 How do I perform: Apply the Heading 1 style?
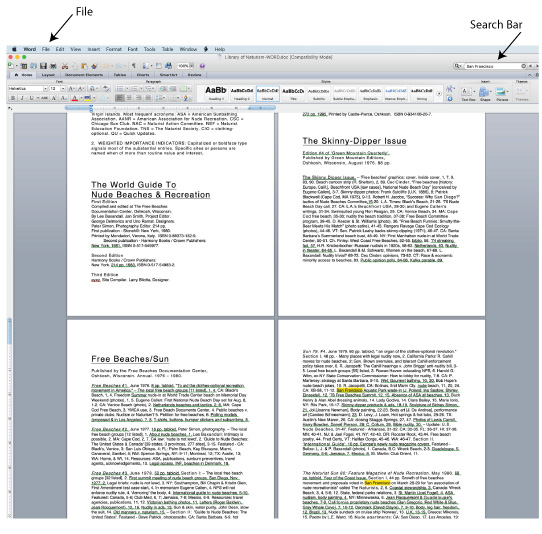click(x=215, y=93)
